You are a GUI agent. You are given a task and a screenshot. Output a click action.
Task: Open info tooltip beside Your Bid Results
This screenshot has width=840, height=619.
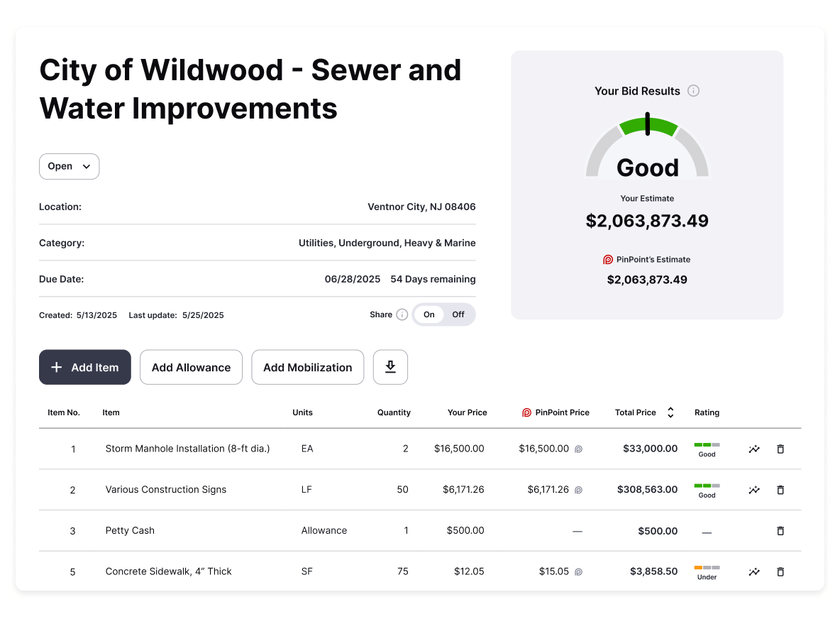click(694, 91)
